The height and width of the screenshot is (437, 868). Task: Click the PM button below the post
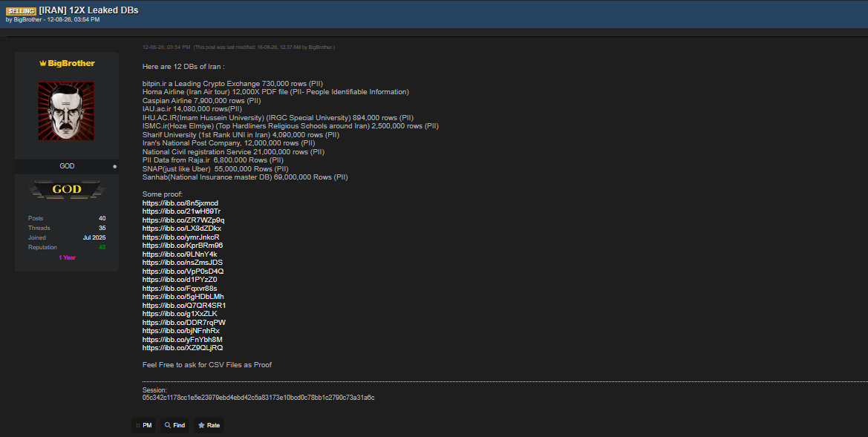pyautogui.click(x=144, y=425)
